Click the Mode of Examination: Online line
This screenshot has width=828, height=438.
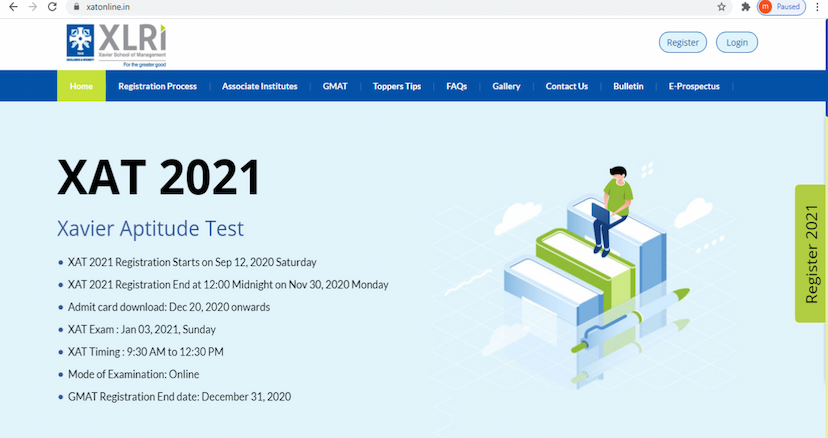(134, 374)
